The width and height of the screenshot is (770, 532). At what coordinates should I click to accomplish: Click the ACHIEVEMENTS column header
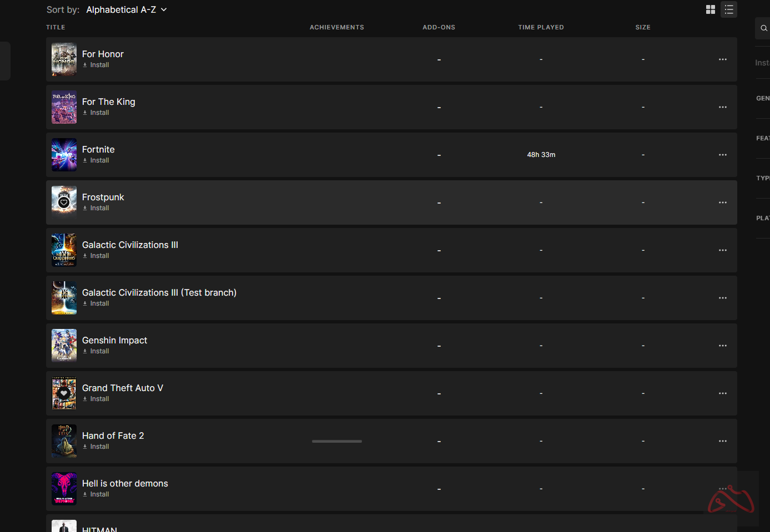[x=336, y=27]
